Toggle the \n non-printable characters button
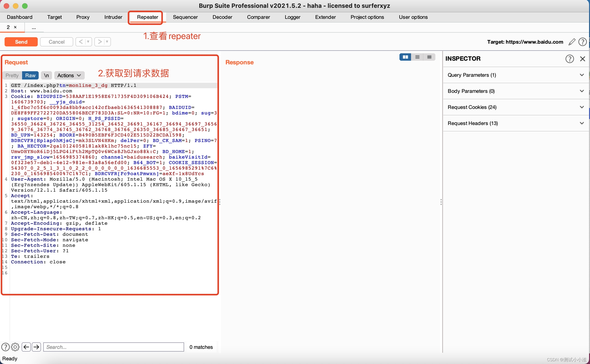The image size is (590, 364). (x=46, y=75)
